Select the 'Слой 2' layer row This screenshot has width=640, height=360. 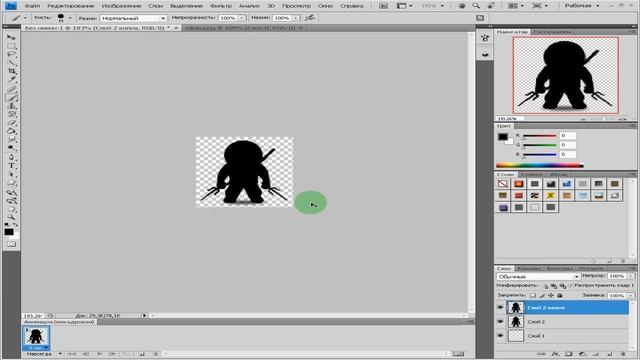point(563,322)
